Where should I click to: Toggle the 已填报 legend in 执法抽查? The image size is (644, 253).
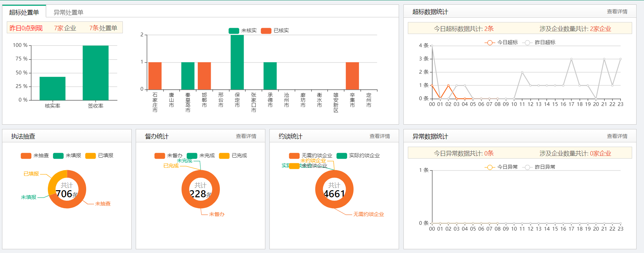click(x=99, y=156)
